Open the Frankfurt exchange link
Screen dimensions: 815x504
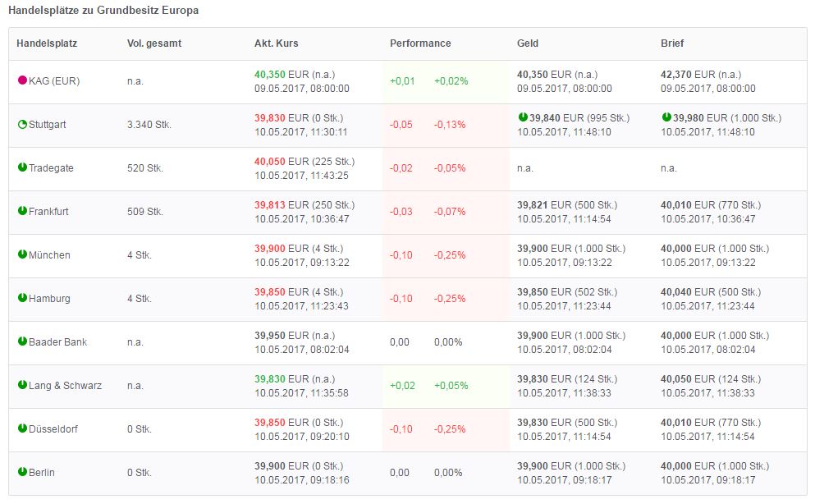[x=48, y=212]
